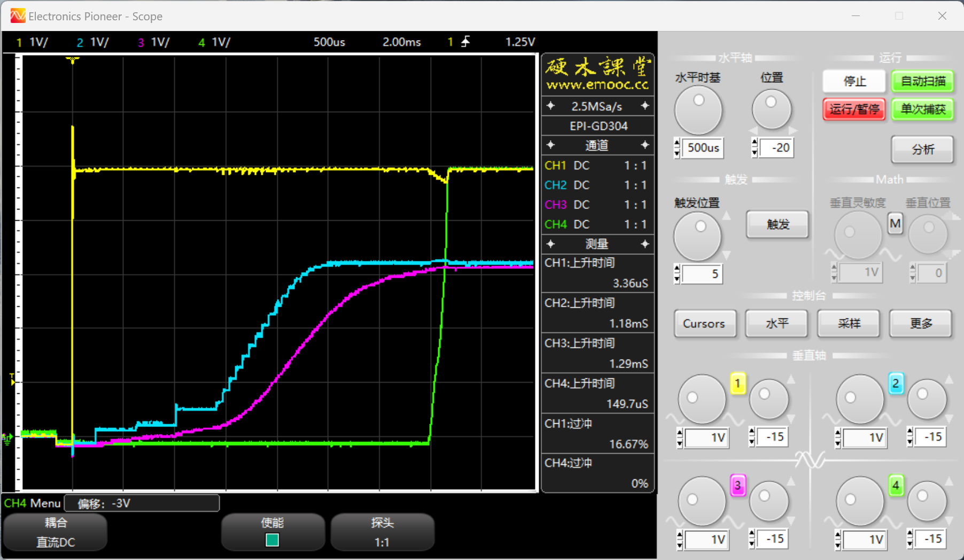
Task: Click the CH1:过冲 16.67% measurement
Action: tap(597, 433)
